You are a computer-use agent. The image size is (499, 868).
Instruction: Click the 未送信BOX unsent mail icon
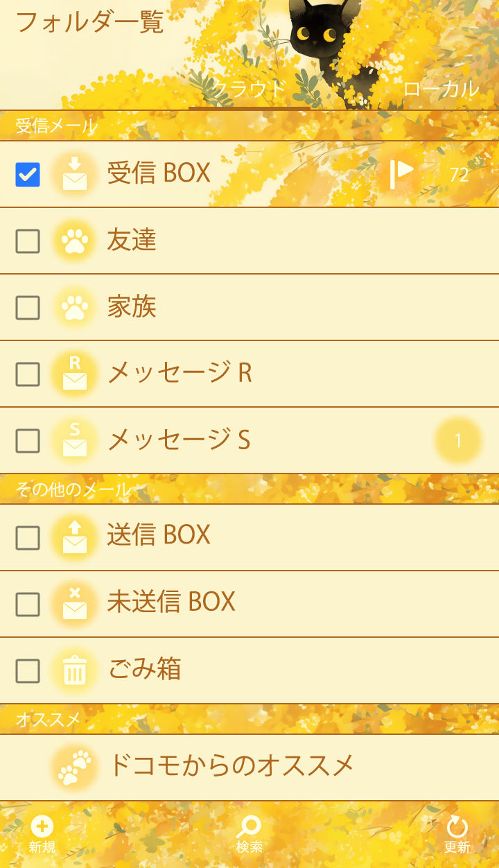coord(75,603)
